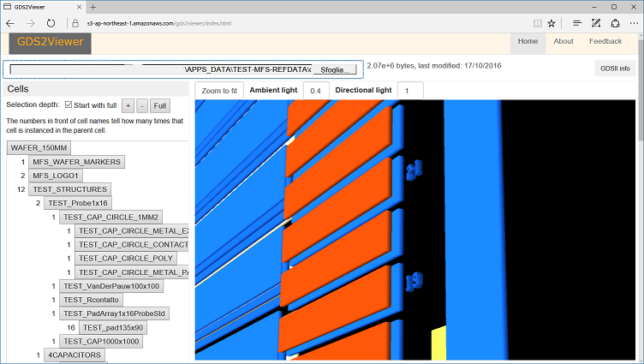Select the WAFER_150MM cell
Viewport: 644px width, 364px height.
coord(39,148)
